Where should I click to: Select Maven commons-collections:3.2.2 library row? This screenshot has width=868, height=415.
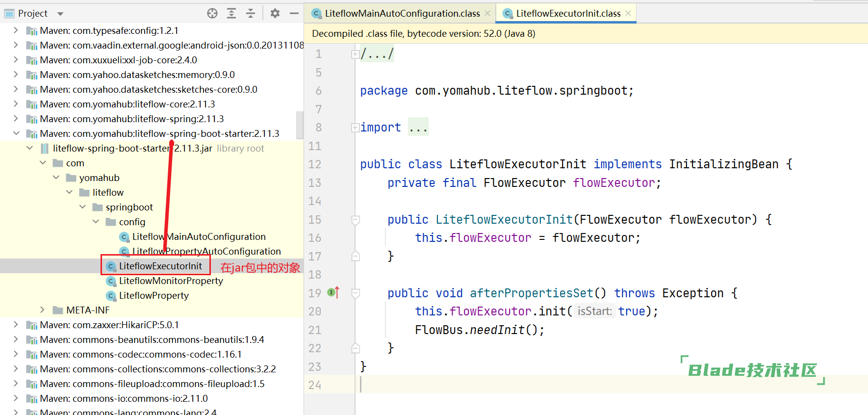[152, 369]
